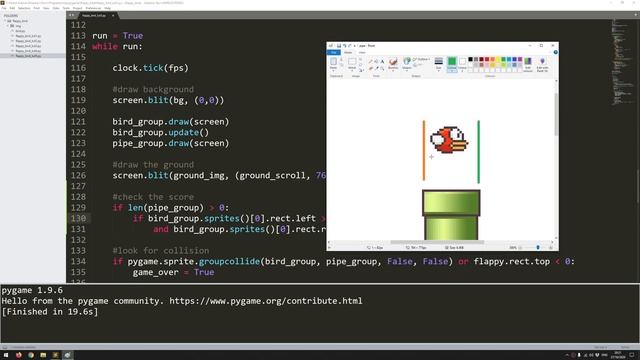Open the Brushes dropdown arrow in Paint
Viewport: 640px width, 360px height.
(x=393, y=71)
